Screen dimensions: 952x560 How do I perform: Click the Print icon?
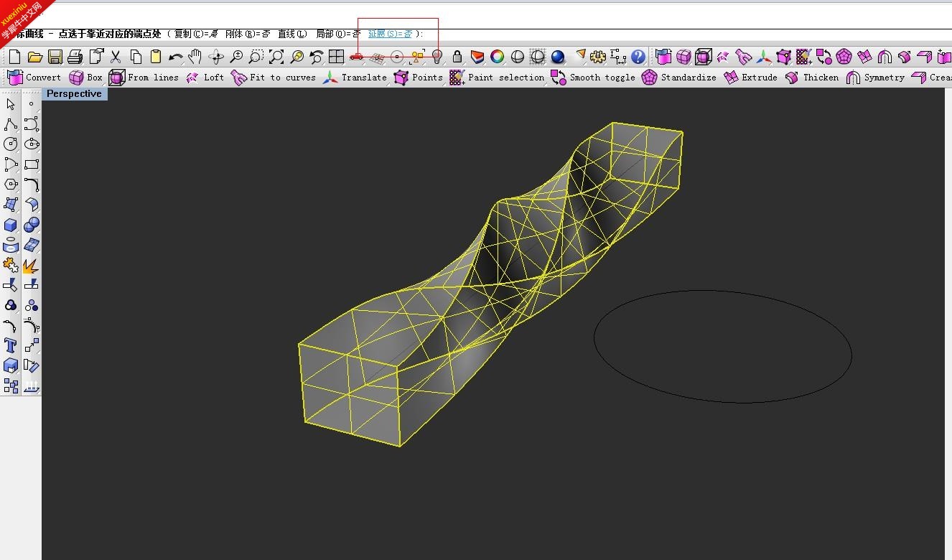(x=75, y=57)
